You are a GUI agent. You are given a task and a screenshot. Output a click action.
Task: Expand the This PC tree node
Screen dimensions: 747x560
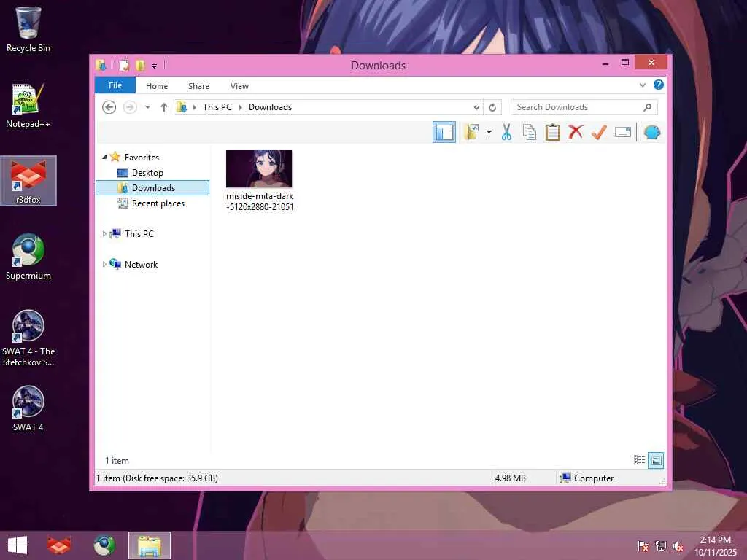point(104,234)
